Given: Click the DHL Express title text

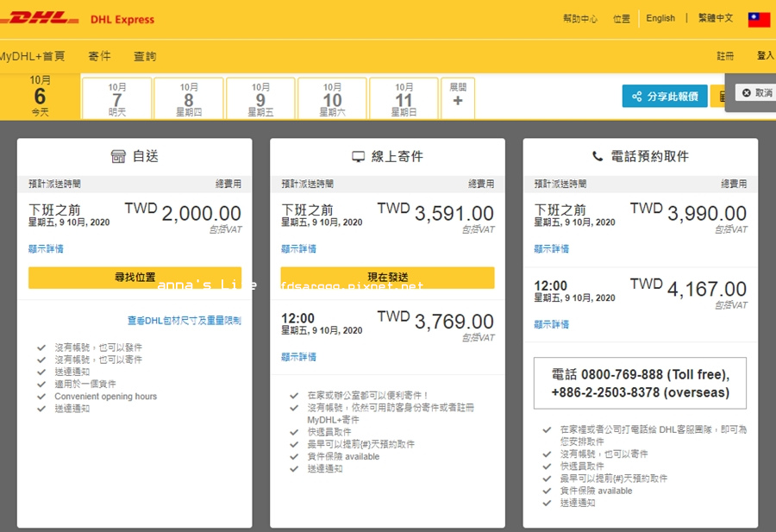Looking at the screenshot, I should point(122,20).
